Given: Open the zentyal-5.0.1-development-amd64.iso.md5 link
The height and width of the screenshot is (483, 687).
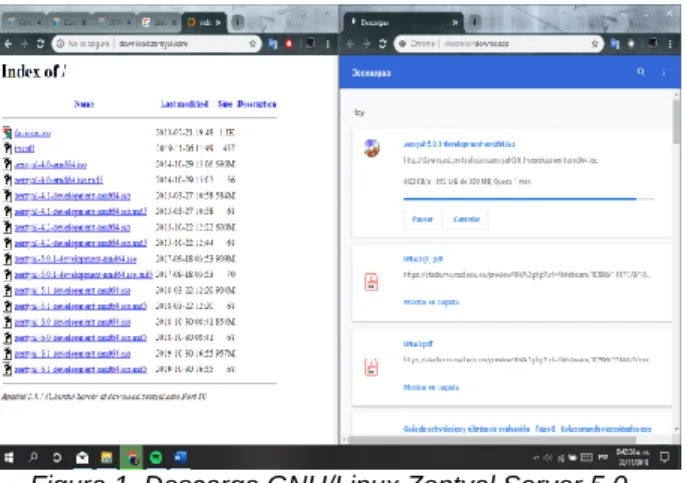Looking at the screenshot, I should tap(84, 275).
